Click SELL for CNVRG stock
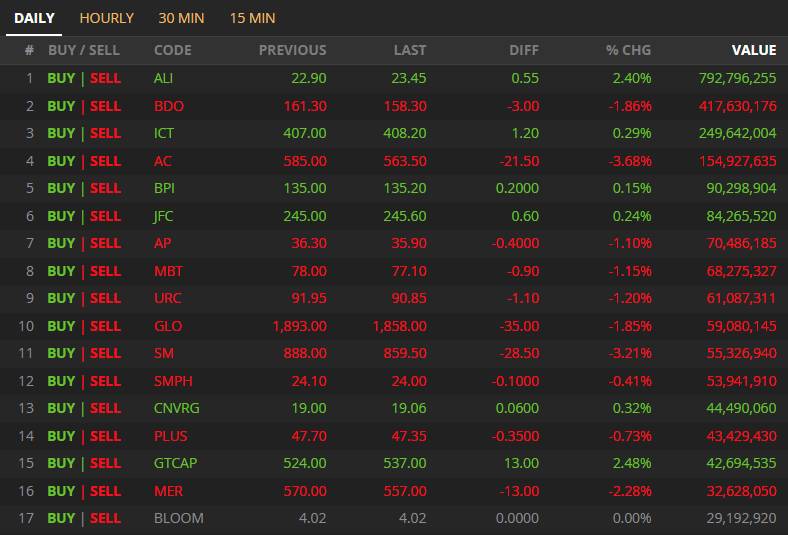The image size is (788, 535). [106, 408]
